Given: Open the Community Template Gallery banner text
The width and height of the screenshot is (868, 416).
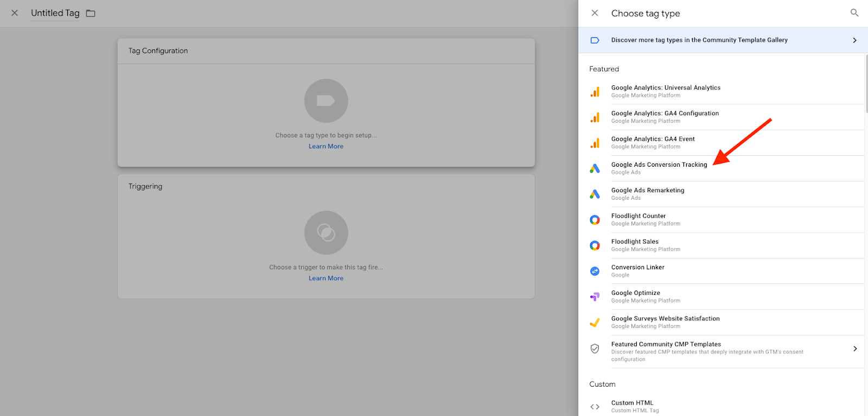Looking at the screenshot, I should [x=699, y=40].
